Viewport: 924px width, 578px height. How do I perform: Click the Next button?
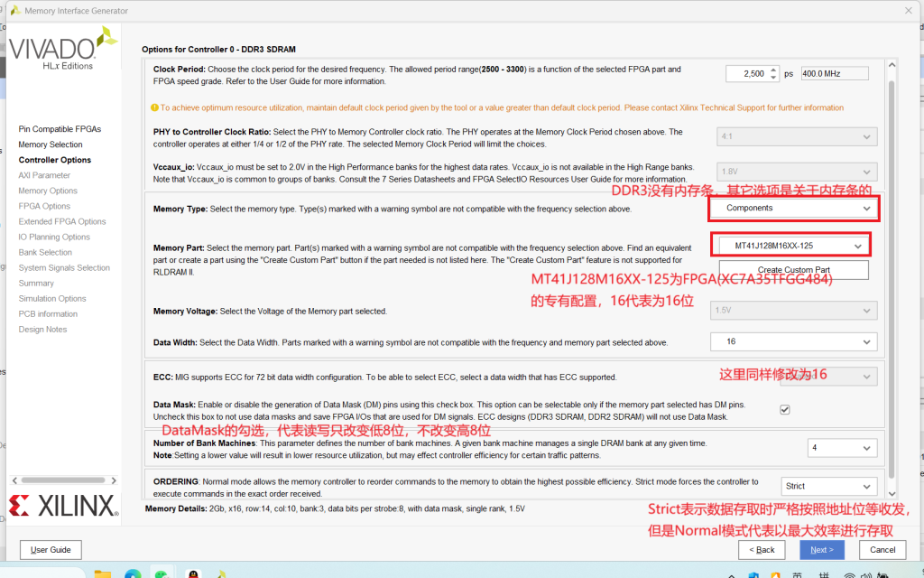[x=822, y=550]
